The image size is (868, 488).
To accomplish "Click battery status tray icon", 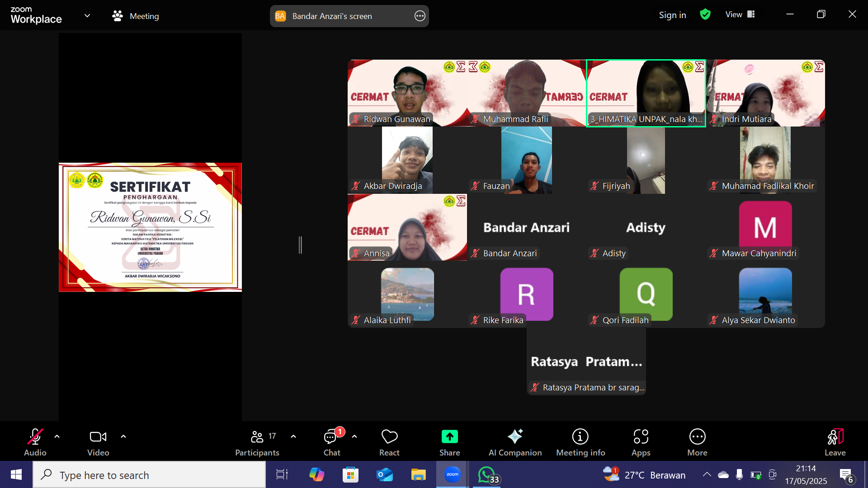I will pyautogui.click(x=756, y=475).
